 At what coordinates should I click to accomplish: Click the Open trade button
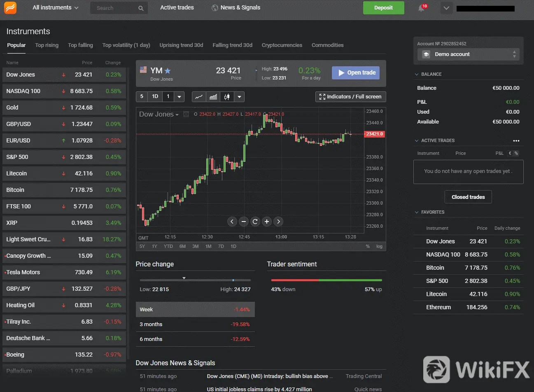[356, 73]
